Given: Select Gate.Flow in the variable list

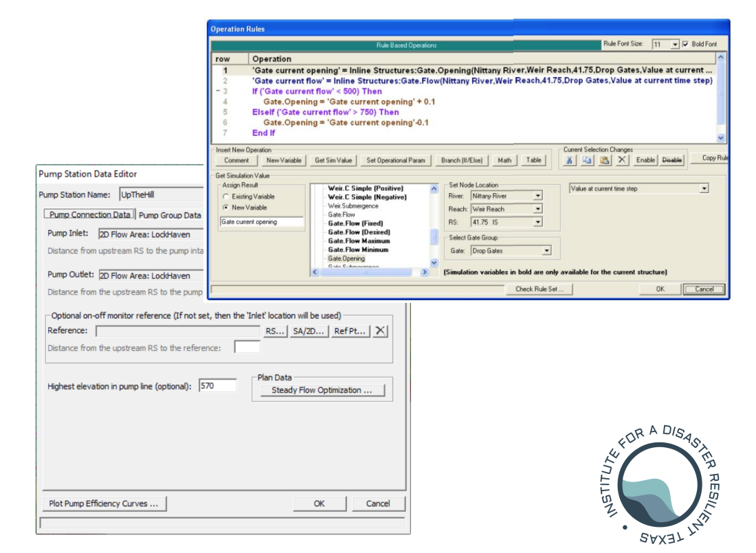Looking at the screenshot, I should point(342,214).
